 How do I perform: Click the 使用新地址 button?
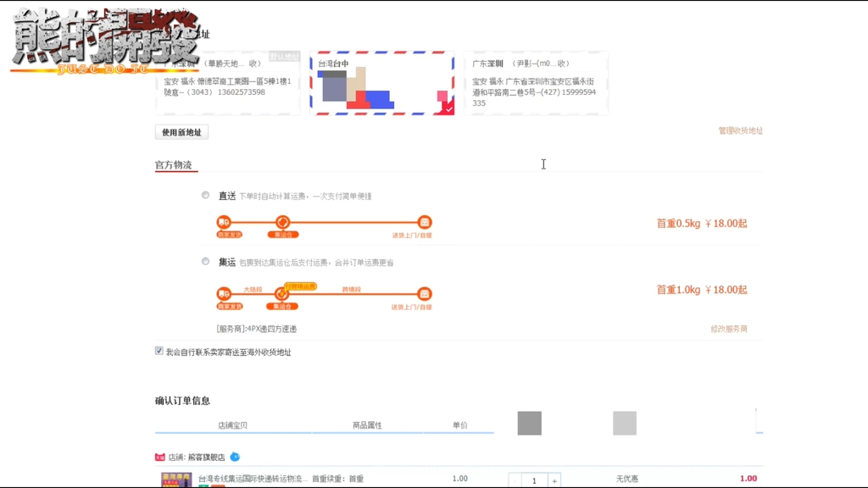tap(181, 132)
